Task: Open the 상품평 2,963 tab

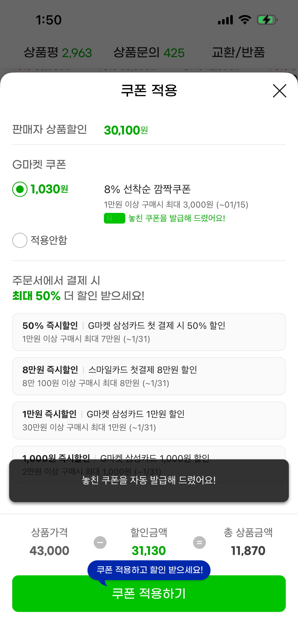Action: coord(58,53)
